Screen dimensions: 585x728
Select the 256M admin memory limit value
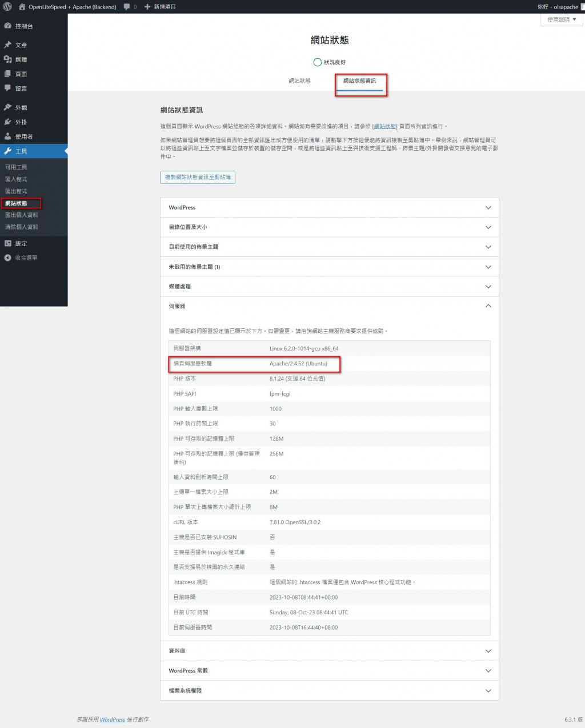click(x=277, y=454)
